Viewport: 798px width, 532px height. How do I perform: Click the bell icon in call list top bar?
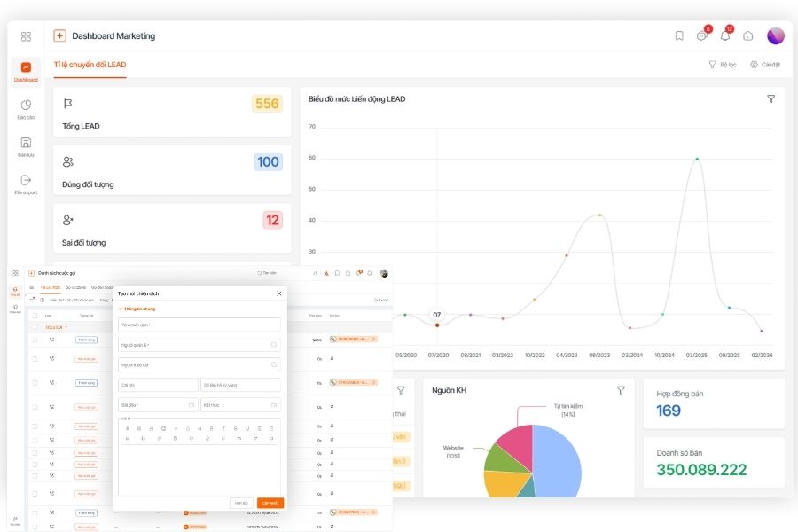370,273
